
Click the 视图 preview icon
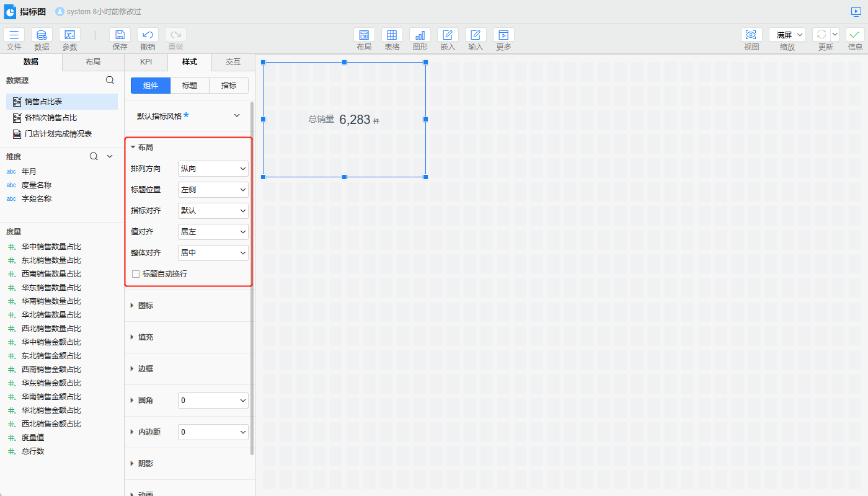coord(751,35)
